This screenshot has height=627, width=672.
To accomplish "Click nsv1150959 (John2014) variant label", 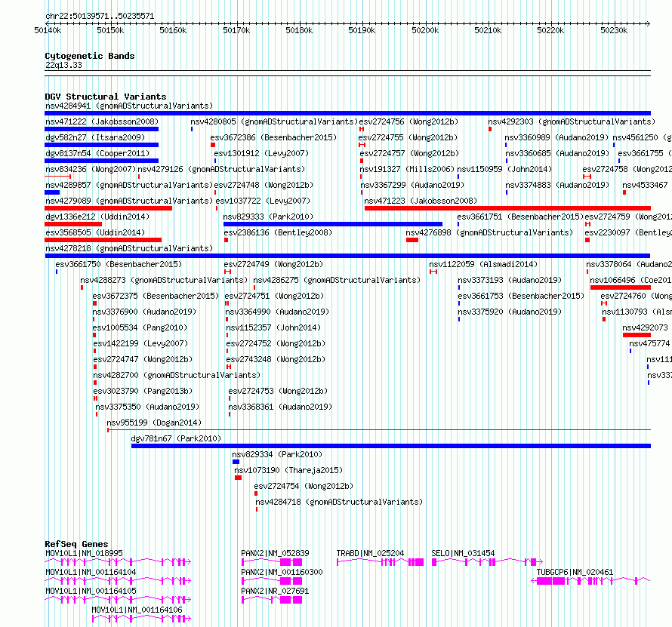I will click(504, 169).
